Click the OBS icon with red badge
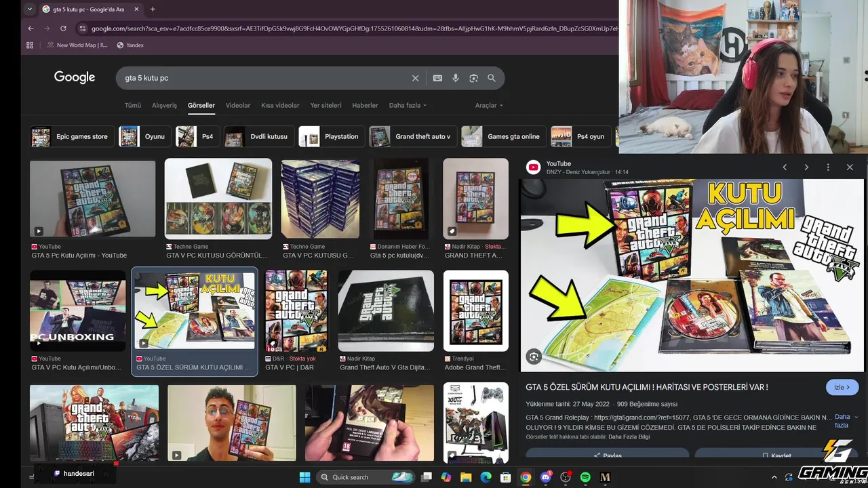Image resolution: width=868 pixels, height=488 pixels. click(x=566, y=477)
